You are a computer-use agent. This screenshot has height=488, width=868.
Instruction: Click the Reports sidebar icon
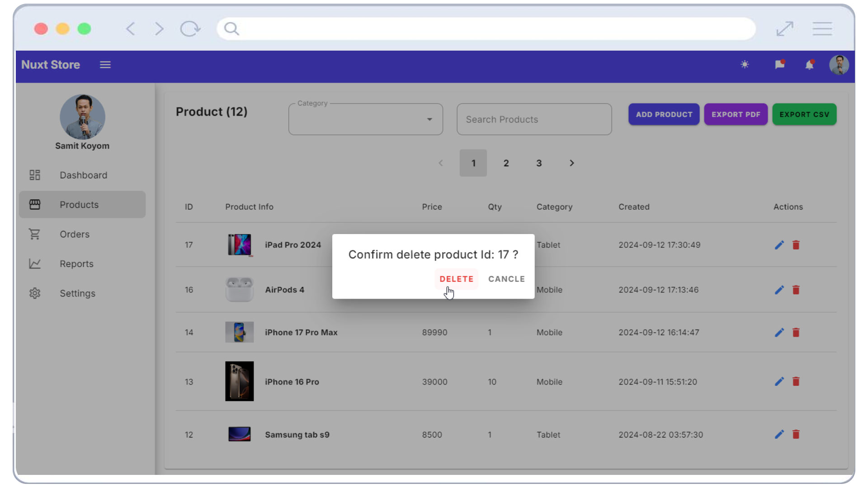35,263
